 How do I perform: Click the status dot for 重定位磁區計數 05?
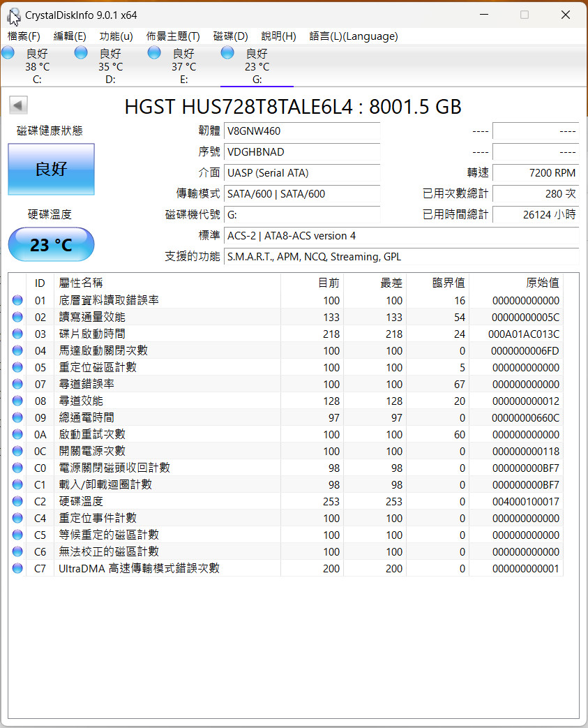coord(17,367)
